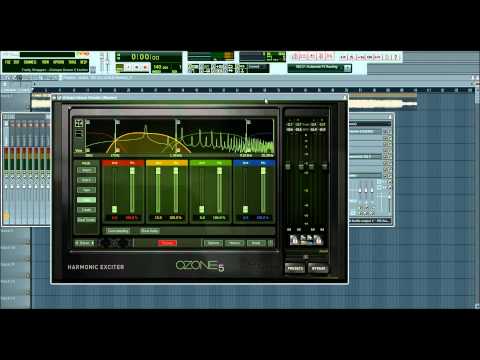Toggle pattern/song mode button beside Play
This screenshot has width=480, height=360.
tap(119, 68)
